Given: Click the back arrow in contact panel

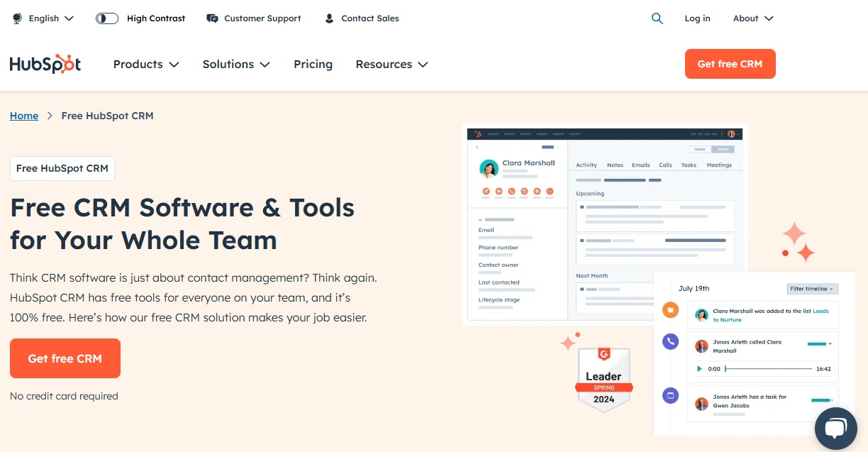Looking at the screenshot, I should point(477,148).
